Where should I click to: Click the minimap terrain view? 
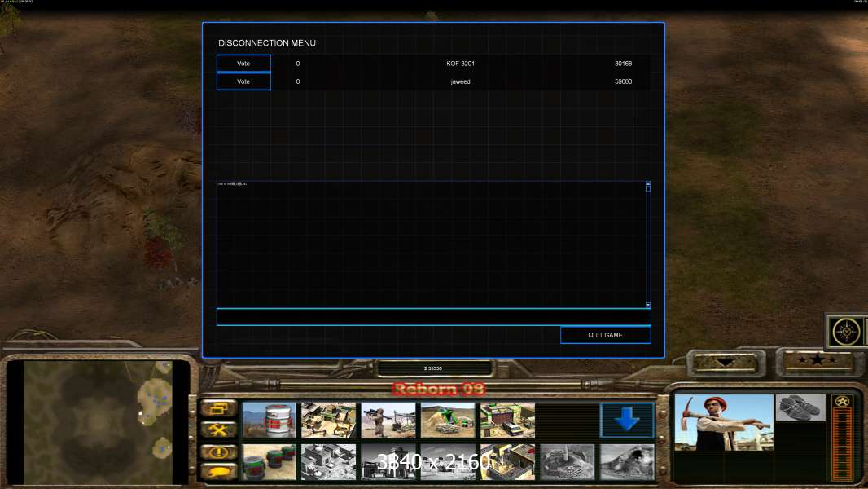98,422
